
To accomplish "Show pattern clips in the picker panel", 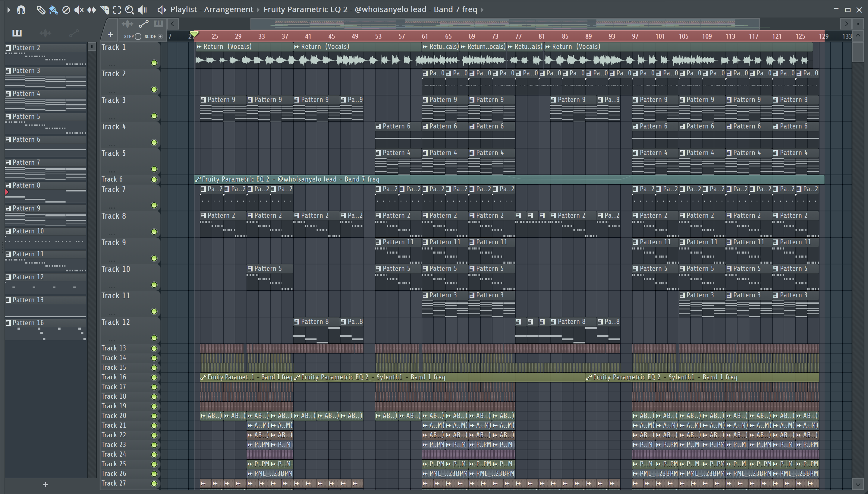I will tap(17, 33).
